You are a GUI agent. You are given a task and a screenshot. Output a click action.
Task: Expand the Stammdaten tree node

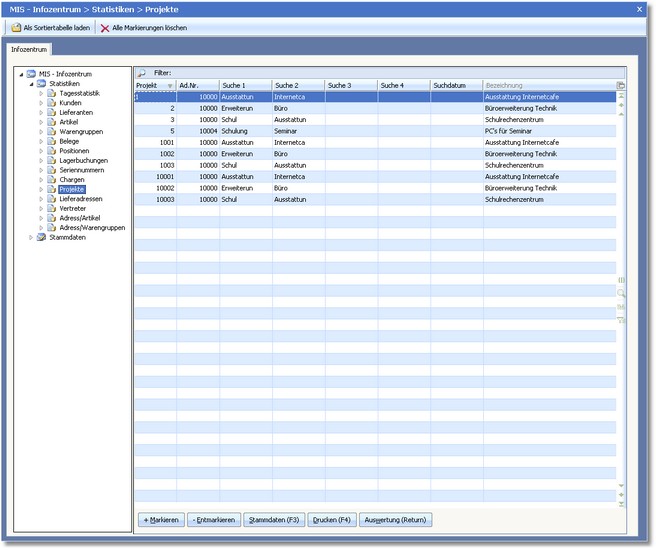[x=30, y=238]
